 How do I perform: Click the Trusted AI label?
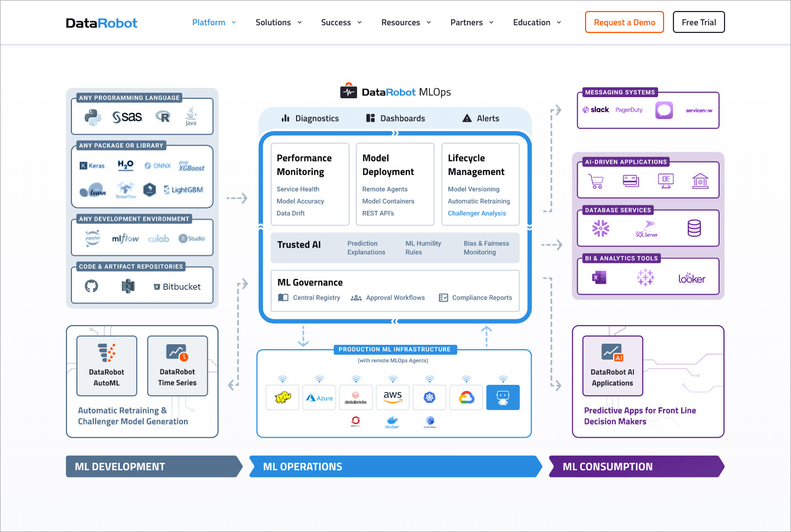(299, 245)
